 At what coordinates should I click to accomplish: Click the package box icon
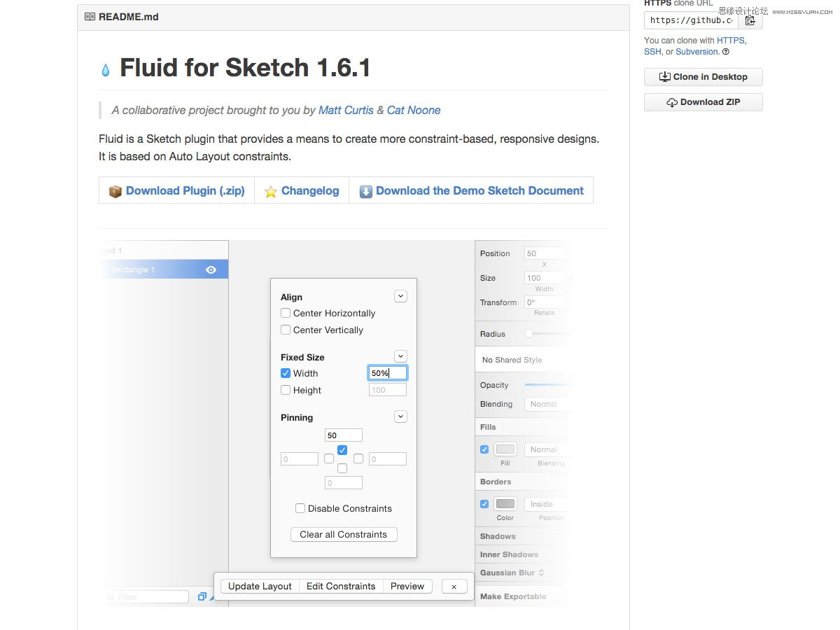[x=115, y=191]
